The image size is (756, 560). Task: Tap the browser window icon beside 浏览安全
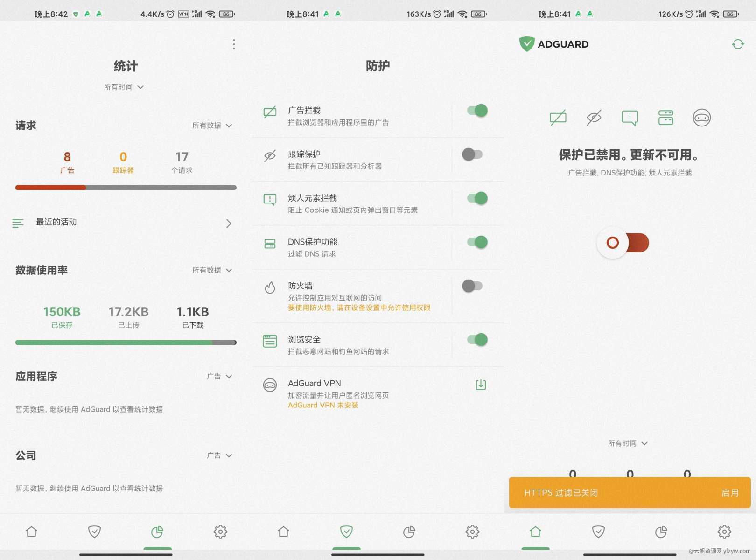click(270, 341)
